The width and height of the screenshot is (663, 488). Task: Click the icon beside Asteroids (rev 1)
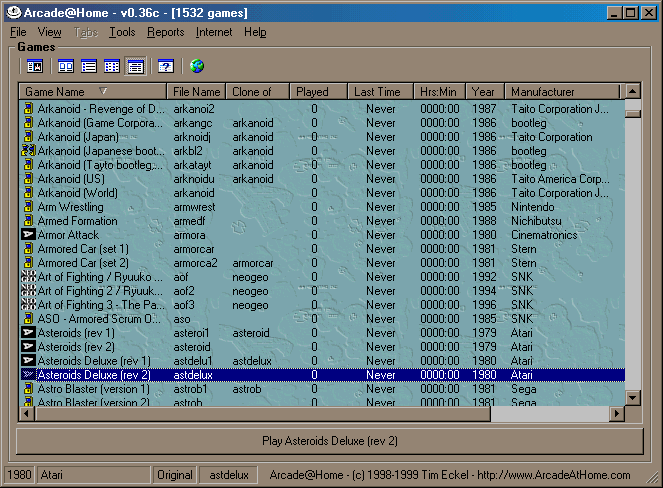pyautogui.click(x=28, y=332)
